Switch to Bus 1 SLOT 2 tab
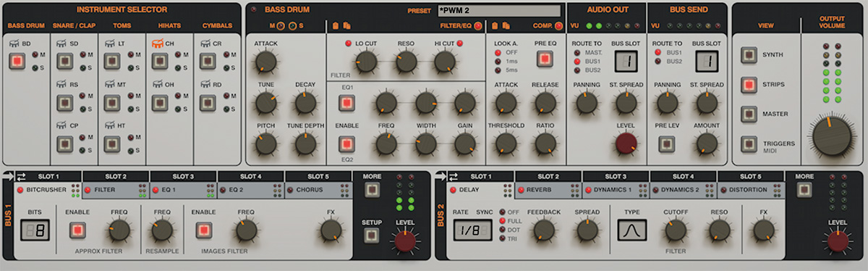 (x=116, y=177)
